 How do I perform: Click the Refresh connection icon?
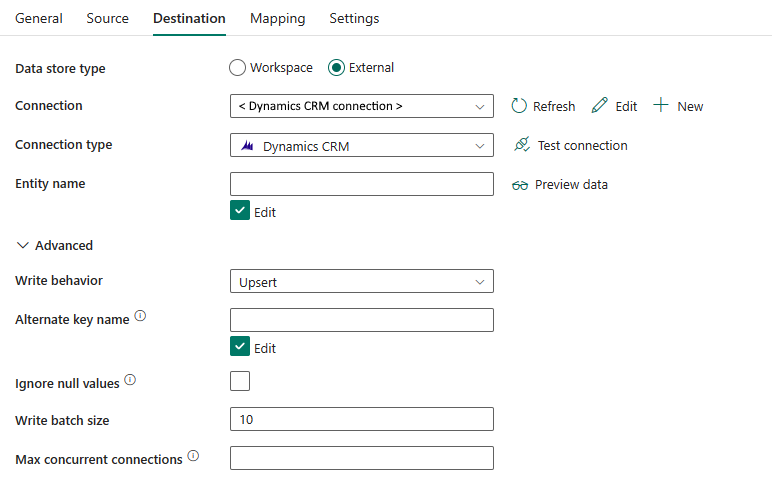[519, 105]
